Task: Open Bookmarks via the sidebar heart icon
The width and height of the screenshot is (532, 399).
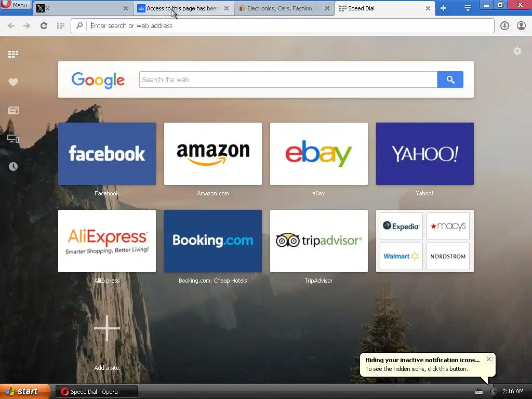Action: tap(13, 82)
